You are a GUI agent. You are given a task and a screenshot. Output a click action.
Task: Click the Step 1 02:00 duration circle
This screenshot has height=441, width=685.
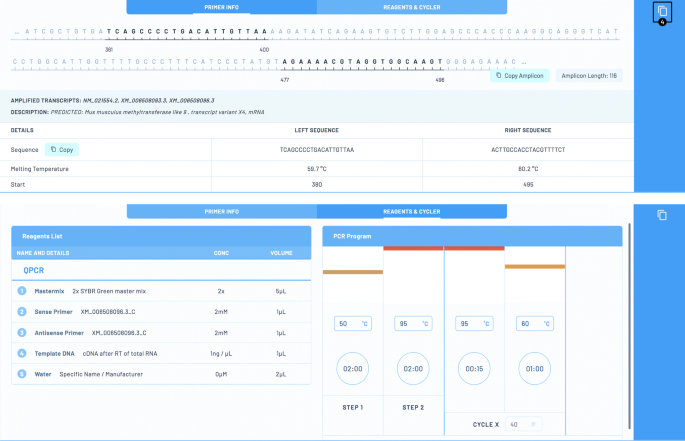pos(352,368)
